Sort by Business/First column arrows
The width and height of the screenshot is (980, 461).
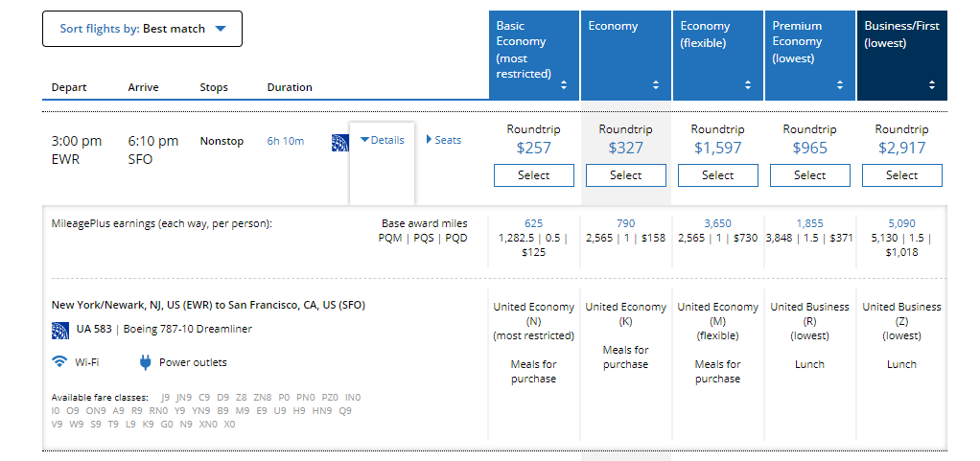pos(932,85)
